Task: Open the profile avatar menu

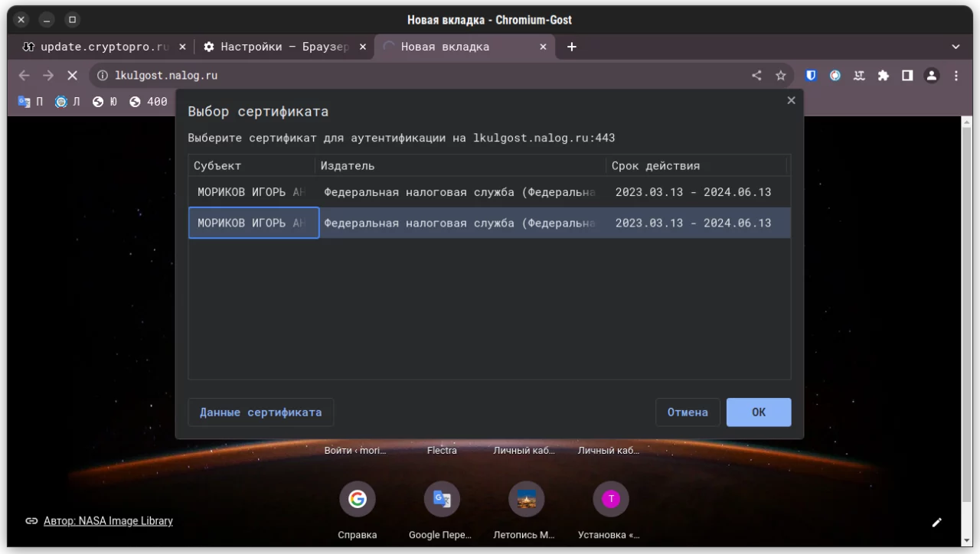Action: coord(932,76)
